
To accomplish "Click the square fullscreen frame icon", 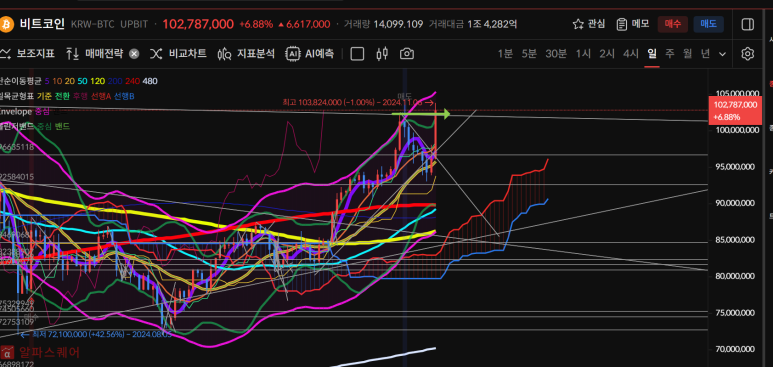I will (x=357, y=54).
